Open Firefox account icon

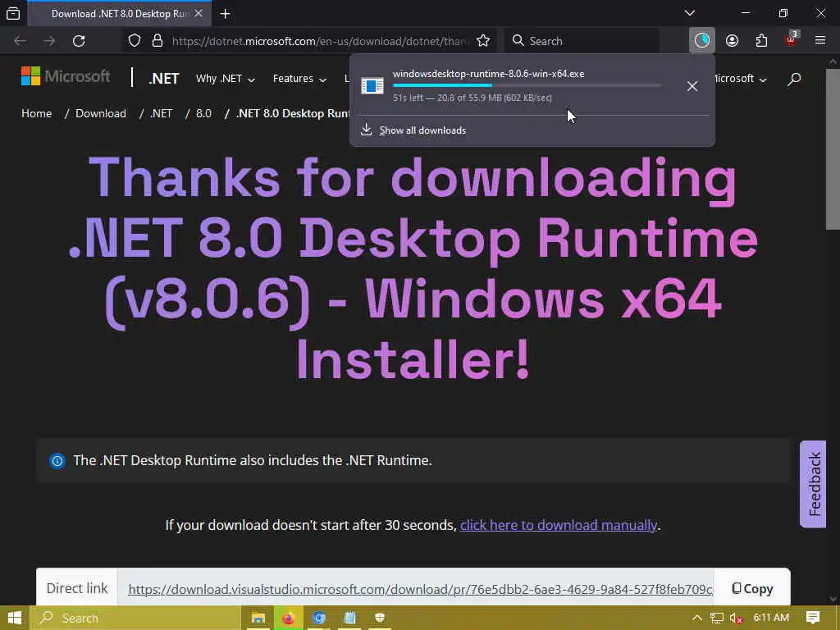click(732, 41)
